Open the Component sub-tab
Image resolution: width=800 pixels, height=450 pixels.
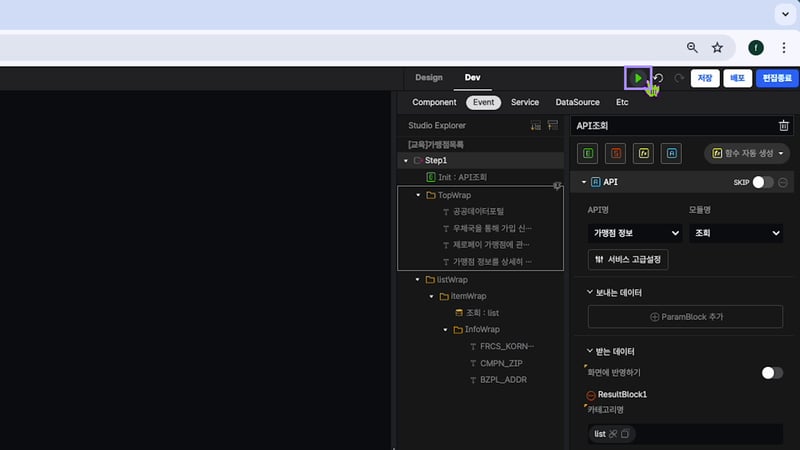point(434,102)
